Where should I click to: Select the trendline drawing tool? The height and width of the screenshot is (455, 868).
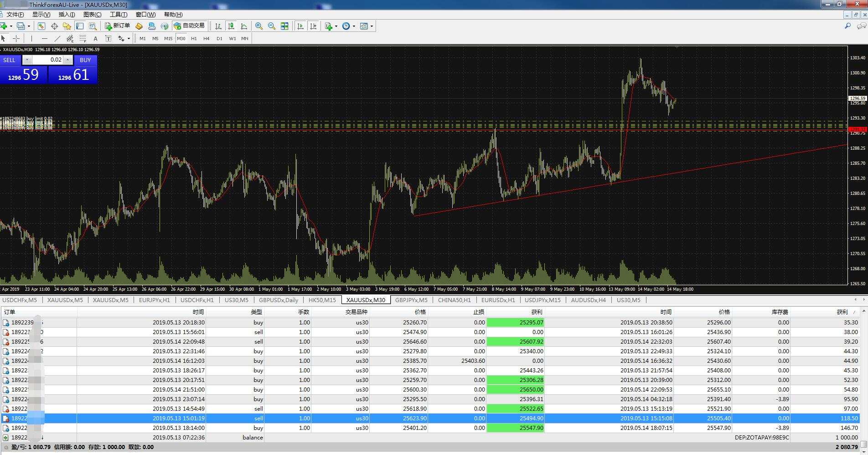click(x=57, y=38)
